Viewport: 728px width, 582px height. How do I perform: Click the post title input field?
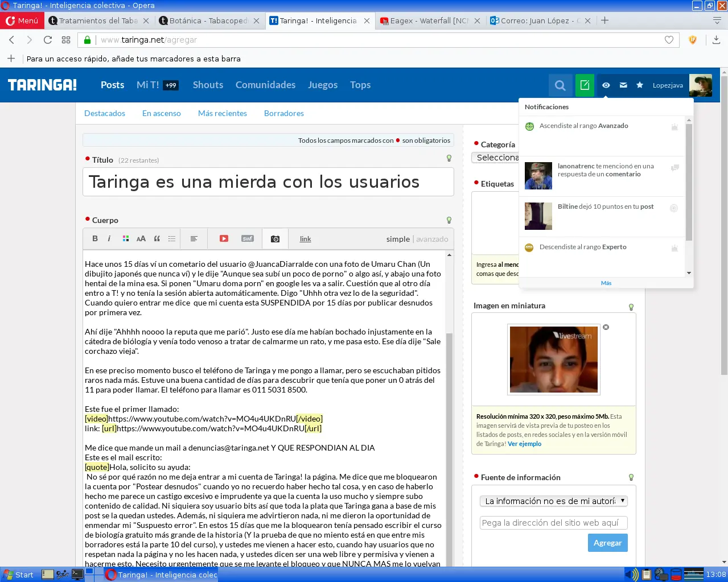(x=268, y=182)
